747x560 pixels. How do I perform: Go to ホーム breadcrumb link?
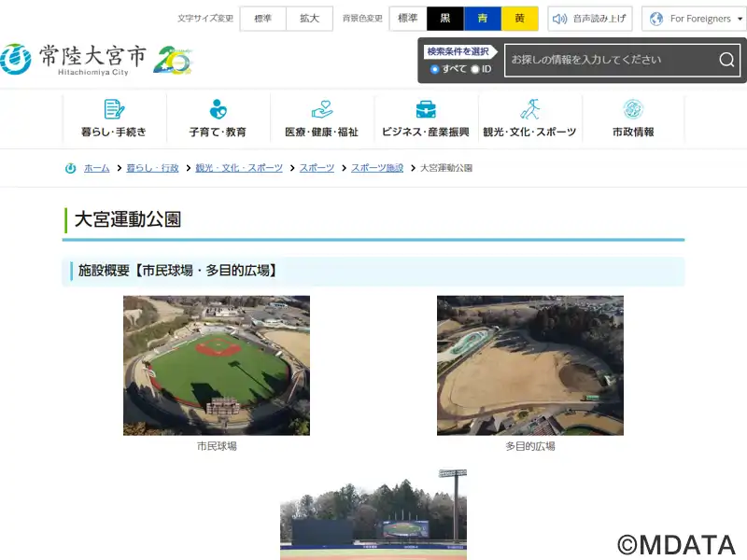tap(97, 168)
